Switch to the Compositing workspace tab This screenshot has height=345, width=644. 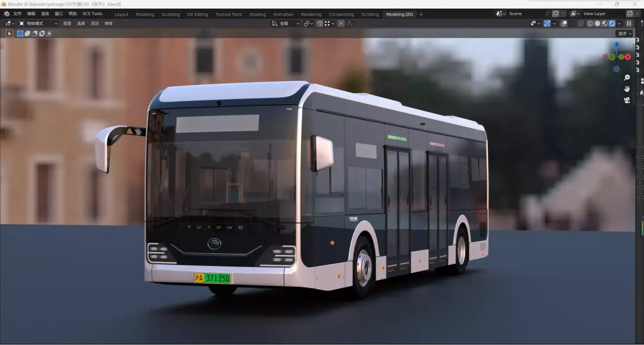[x=341, y=15]
